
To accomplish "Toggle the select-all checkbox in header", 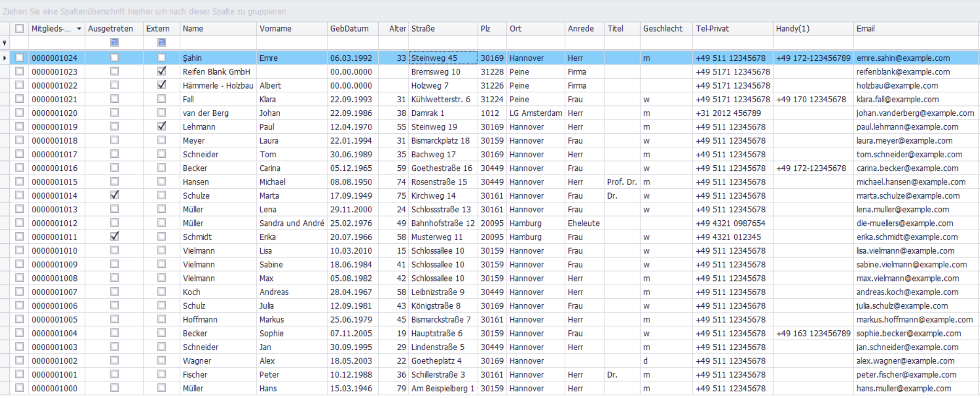I will tap(19, 29).
